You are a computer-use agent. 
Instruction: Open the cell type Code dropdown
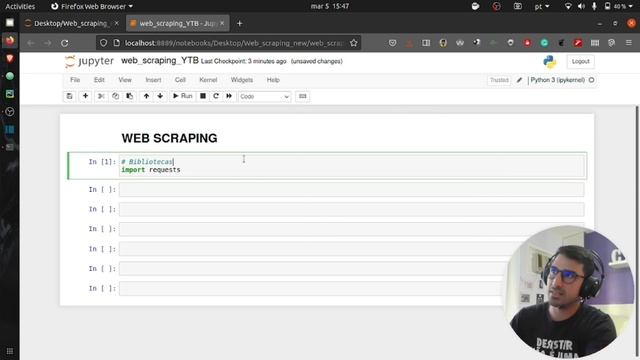(x=264, y=97)
